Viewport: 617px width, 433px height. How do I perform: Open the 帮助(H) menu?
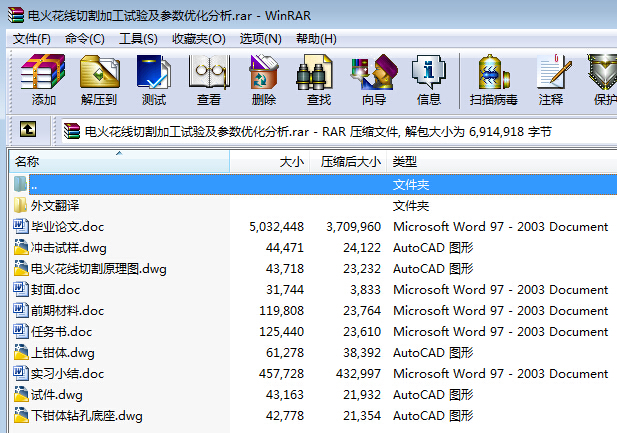pos(316,39)
